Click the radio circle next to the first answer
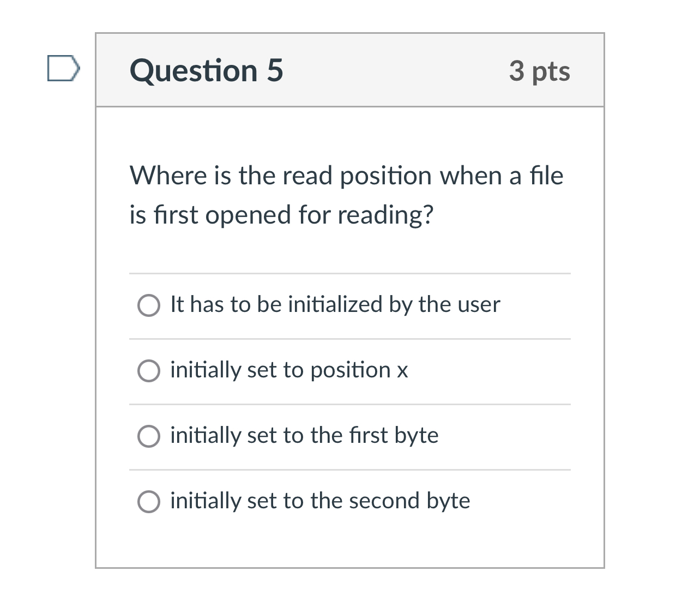The height and width of the screenshot is (601, 700). (148, 305)
